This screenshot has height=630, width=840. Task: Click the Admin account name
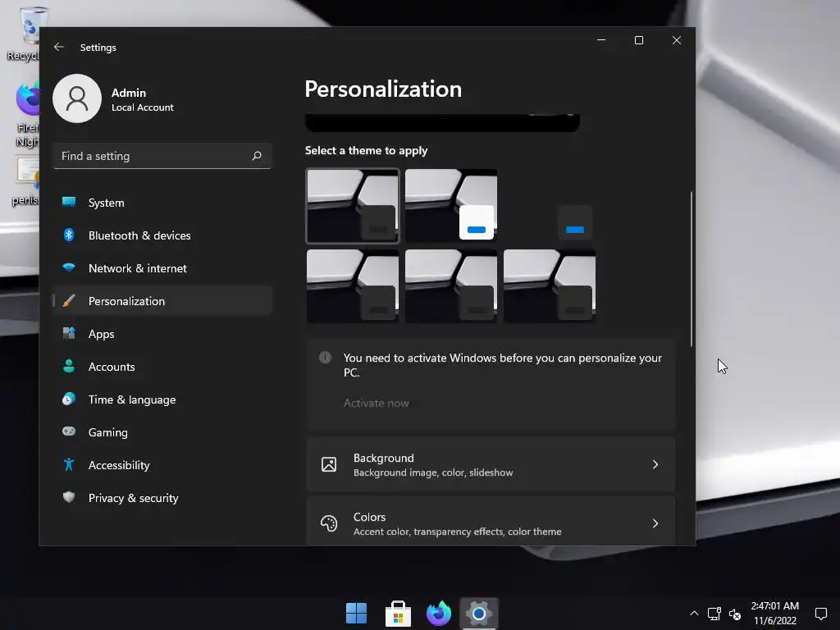click(x=129, y=93)
